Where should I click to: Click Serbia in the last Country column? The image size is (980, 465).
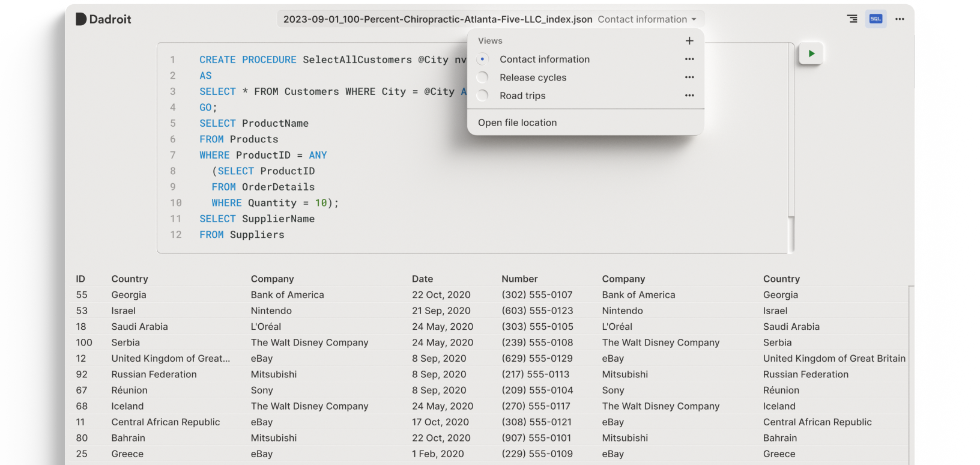pos(778,342)
